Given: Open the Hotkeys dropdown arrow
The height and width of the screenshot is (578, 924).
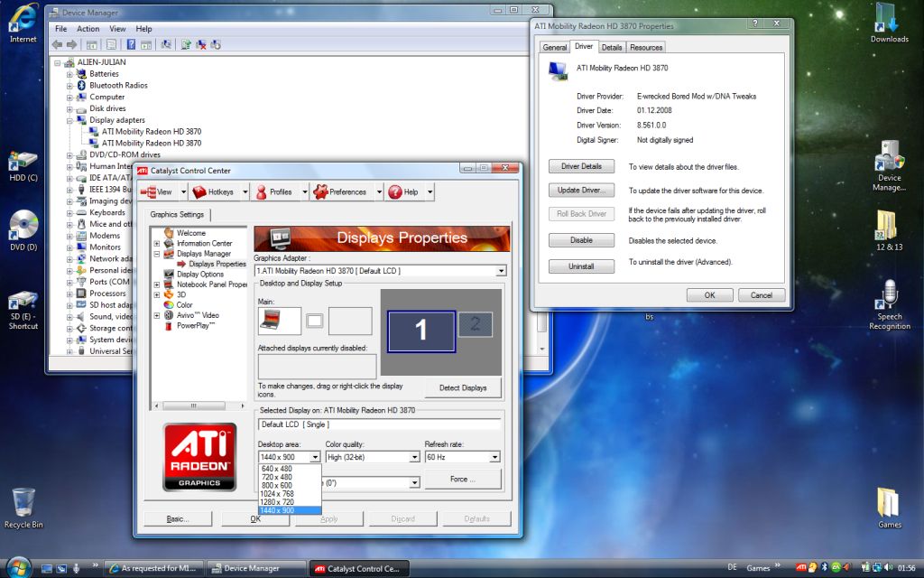Looking at the screenshot, I should pos(245,192).
